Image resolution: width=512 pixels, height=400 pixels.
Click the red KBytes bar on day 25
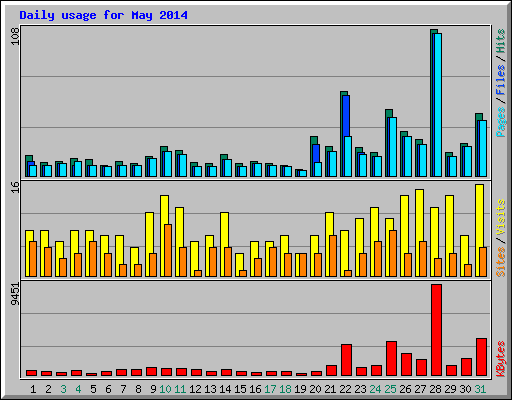391,358
